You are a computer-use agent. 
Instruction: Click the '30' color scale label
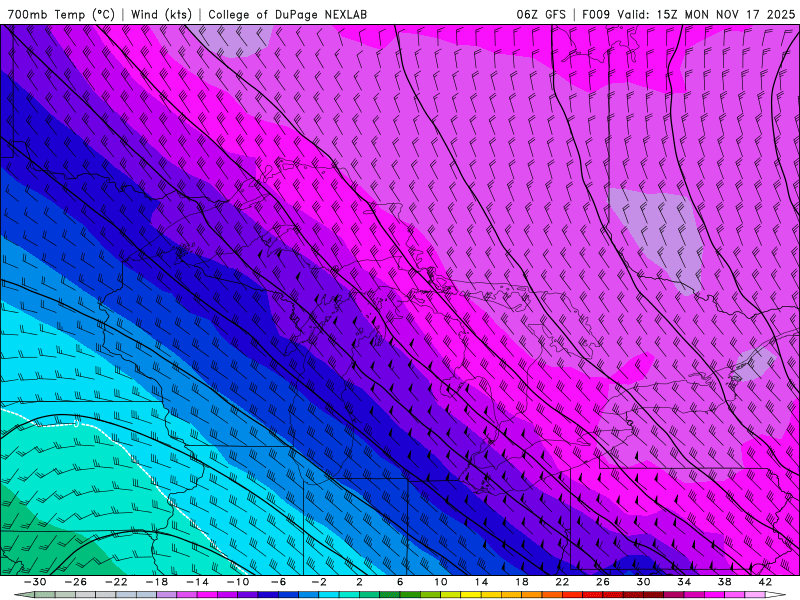click(643, 582)
